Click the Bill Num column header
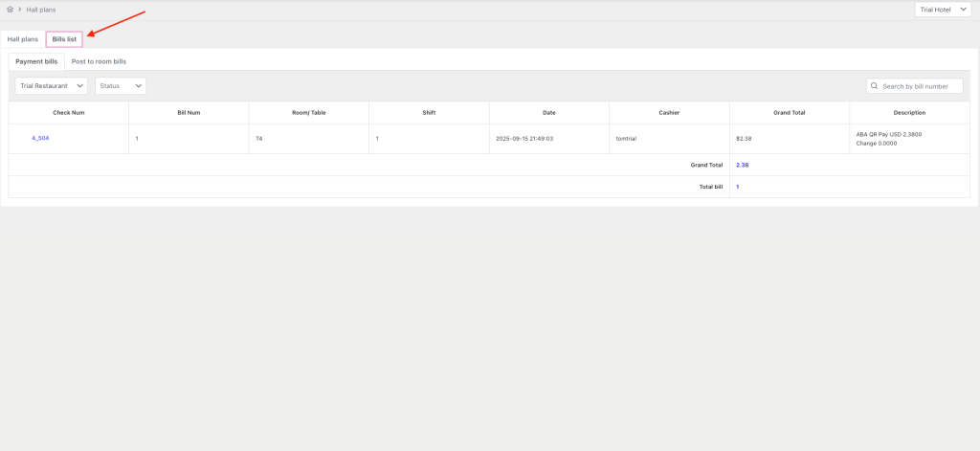 (x=189, y=112)
